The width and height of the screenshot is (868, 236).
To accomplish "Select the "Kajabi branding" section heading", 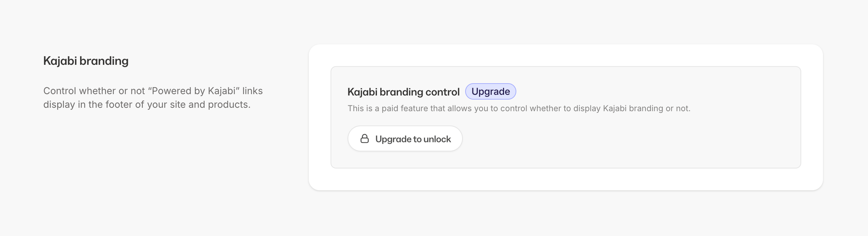I will pos(86,61).
